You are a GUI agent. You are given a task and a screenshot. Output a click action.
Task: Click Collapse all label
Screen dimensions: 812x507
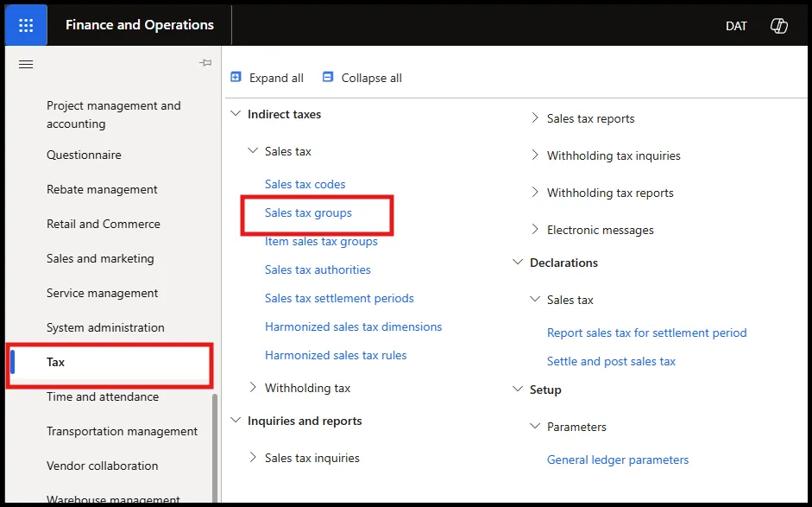click(x=371, y=78)
